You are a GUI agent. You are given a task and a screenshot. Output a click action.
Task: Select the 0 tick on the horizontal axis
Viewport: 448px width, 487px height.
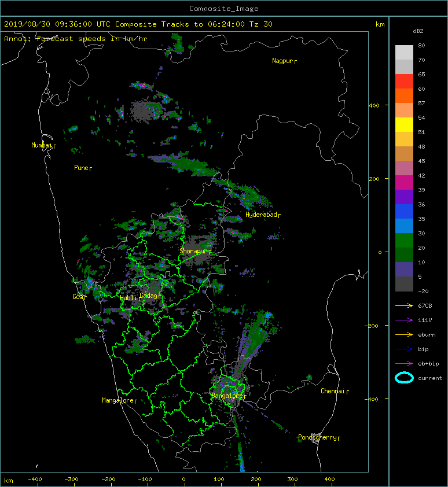pos(184,479)
